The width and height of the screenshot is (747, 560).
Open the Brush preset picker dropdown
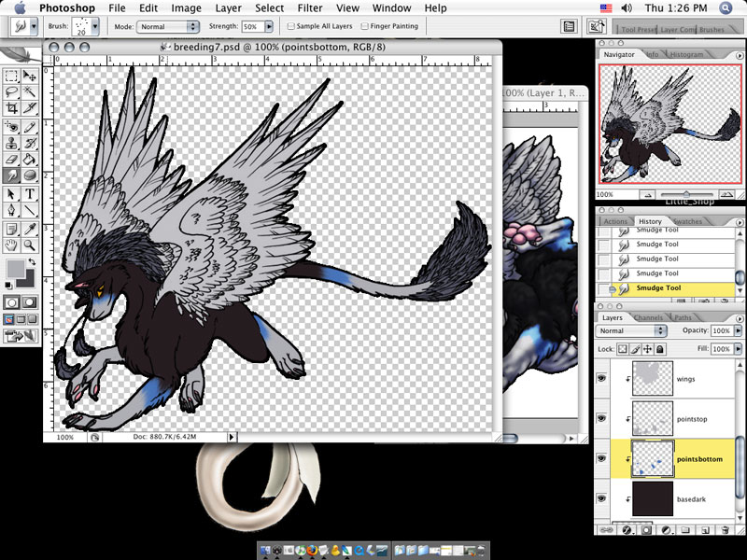[95, 27]
